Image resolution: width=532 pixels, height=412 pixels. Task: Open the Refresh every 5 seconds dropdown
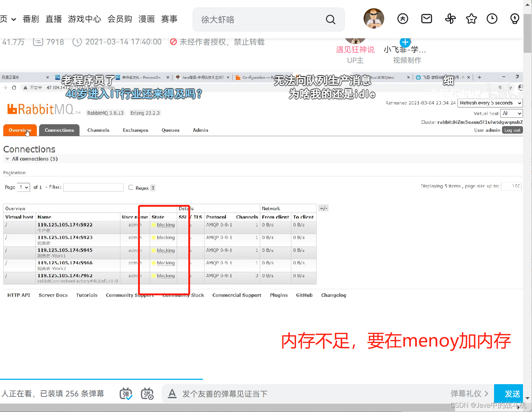click(x=490, y=103)
